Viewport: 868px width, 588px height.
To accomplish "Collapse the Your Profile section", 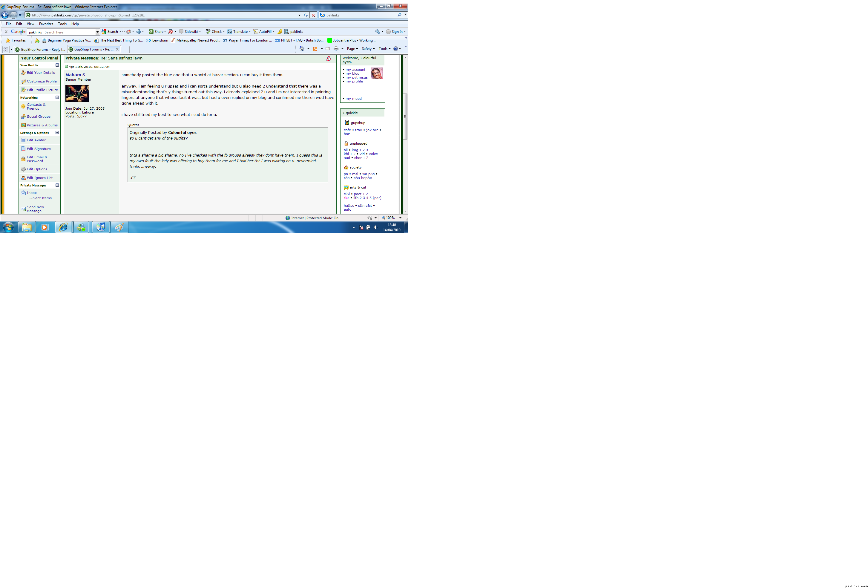I will tap(57, 65).
